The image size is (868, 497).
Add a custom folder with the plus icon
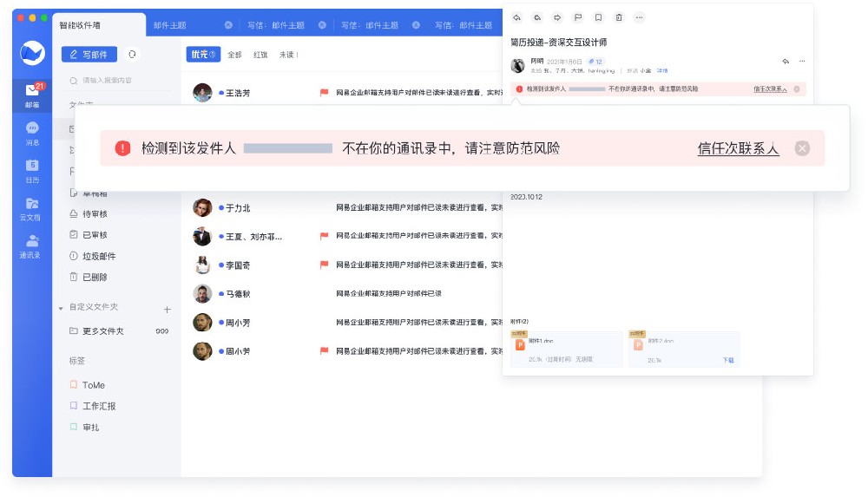point(167,309)
